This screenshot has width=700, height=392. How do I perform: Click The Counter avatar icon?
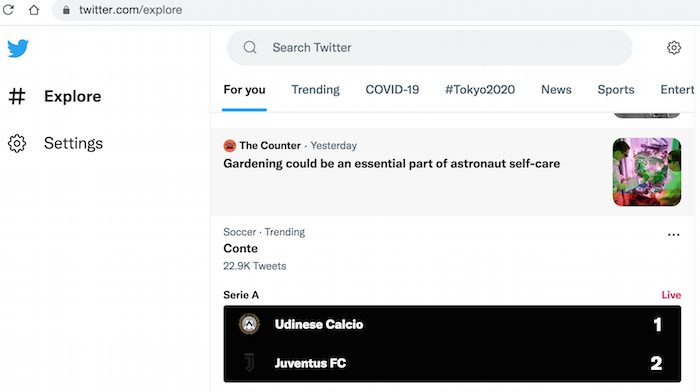(229, 146)
